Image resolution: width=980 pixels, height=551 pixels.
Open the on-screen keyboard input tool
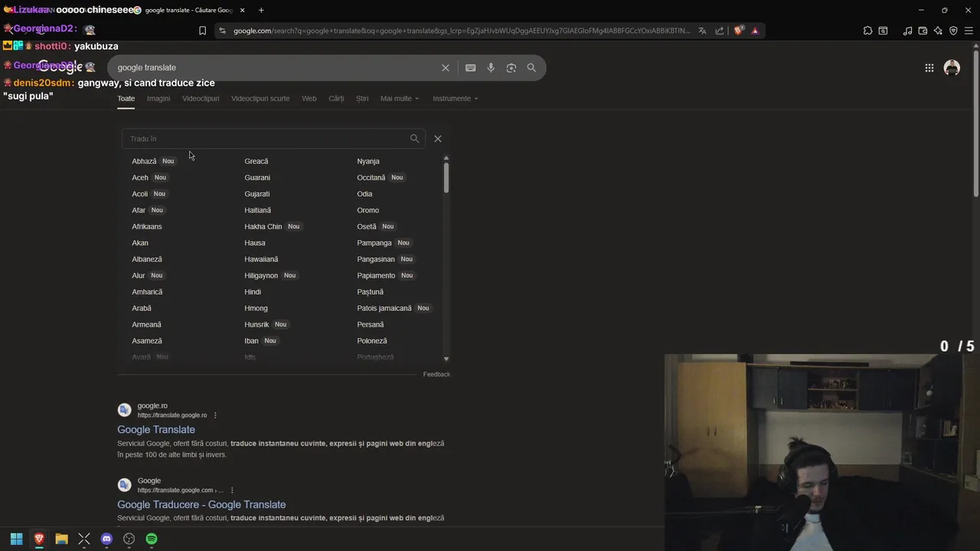pyautogui.click(x=471, y=67)
